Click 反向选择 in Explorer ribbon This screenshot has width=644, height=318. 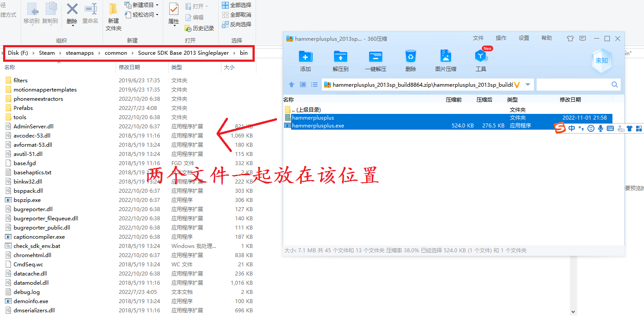pyautogui.click(x=236, y=25)
